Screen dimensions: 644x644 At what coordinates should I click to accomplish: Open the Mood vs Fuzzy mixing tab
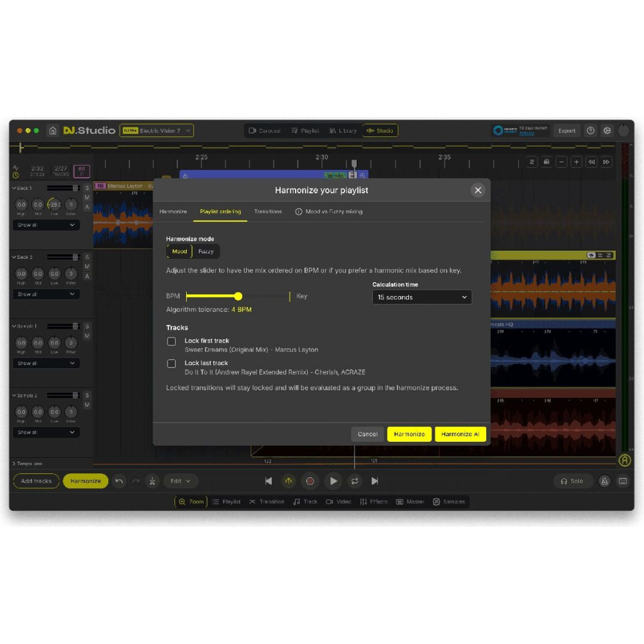coord(329,212)
